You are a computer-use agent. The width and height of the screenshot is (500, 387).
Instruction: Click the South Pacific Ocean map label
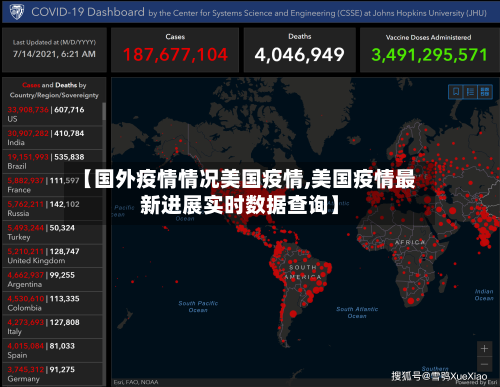tap(198, 307)
